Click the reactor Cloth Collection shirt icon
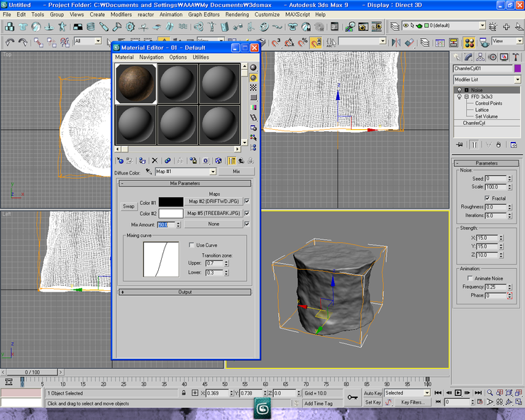This screenshot has height=420, width=525. coord(23,26)
